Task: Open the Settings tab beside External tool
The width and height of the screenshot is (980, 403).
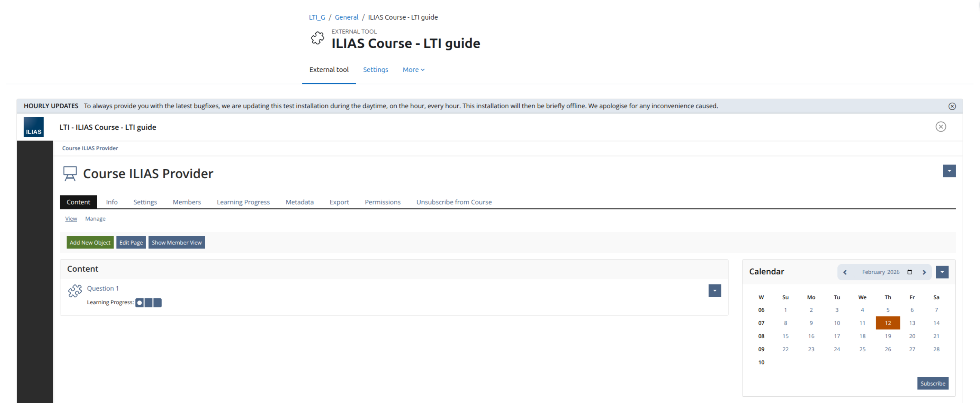Action: tap(376, 69)
